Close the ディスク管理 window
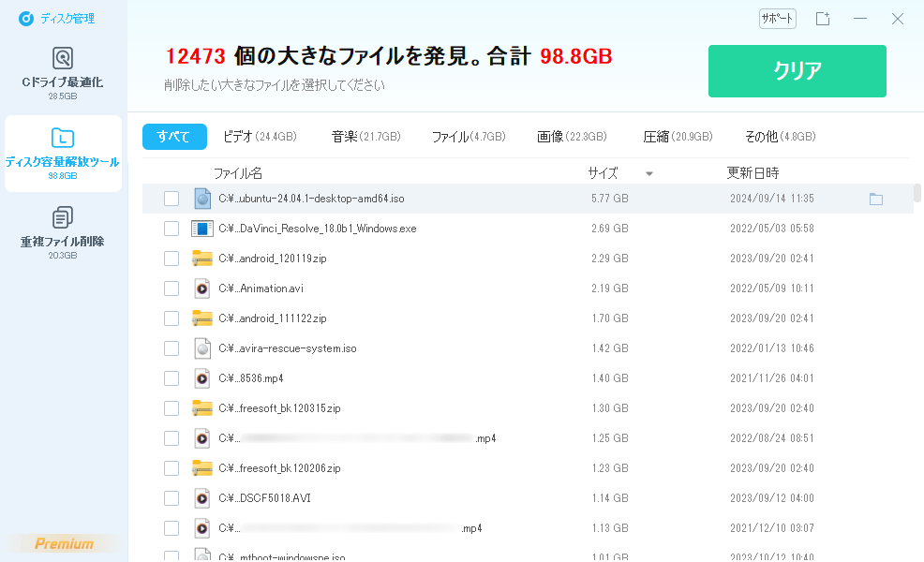 tap(898, 19)
